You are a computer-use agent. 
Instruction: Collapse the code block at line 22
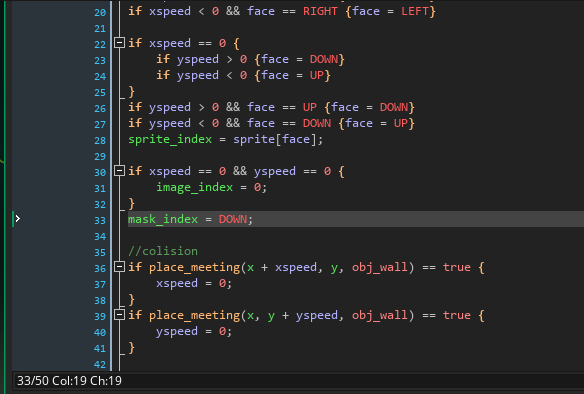[x=119, y=43]
